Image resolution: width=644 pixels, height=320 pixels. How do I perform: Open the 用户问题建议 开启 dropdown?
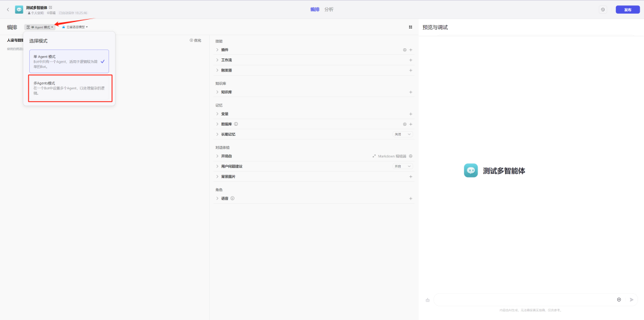(x=402, y=166)
